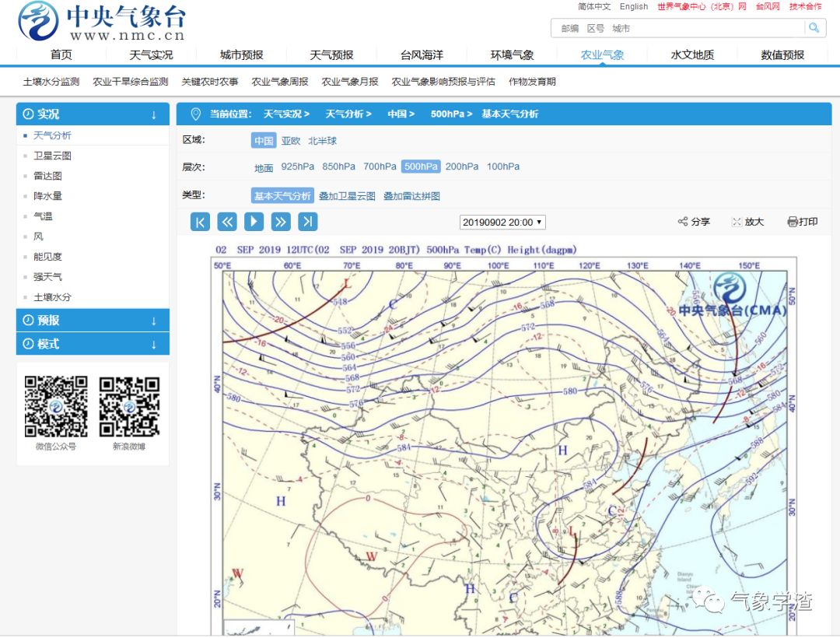Viewport: 840px width, 638px height.
Task: Switch type to 叠加卫星云图
Action: point(347,196)
